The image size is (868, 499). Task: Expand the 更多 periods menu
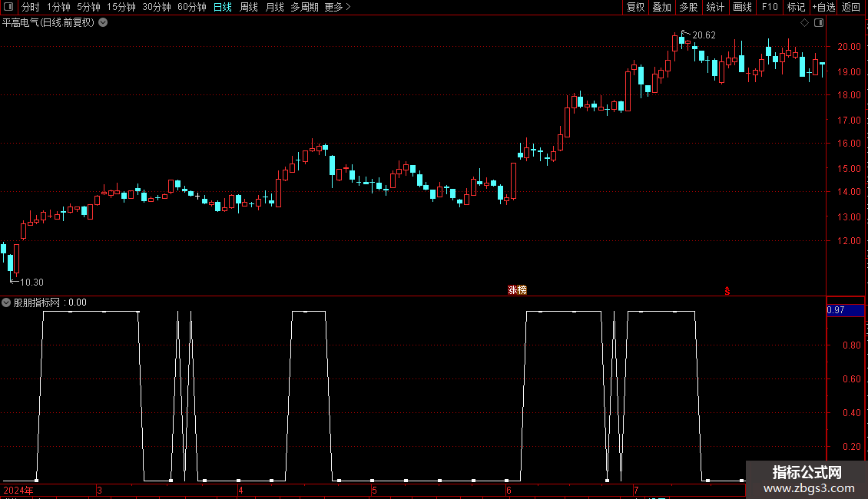[x=337, y=7]
